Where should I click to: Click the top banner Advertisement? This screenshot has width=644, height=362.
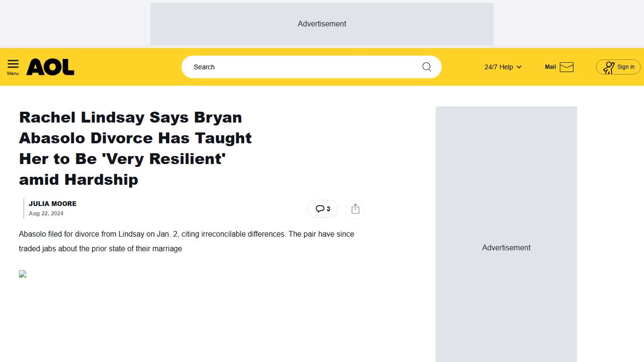click(322, 24)
